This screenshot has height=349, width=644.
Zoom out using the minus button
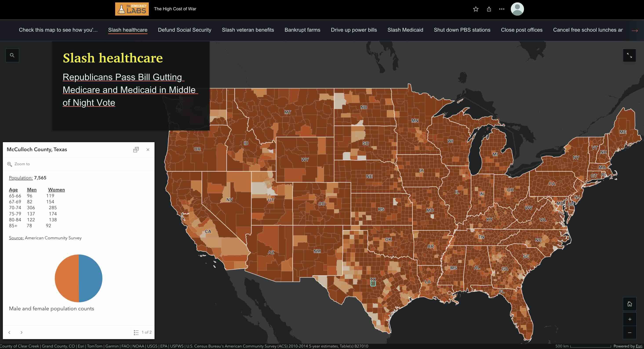pyautogui.click(x=629, y=333)
